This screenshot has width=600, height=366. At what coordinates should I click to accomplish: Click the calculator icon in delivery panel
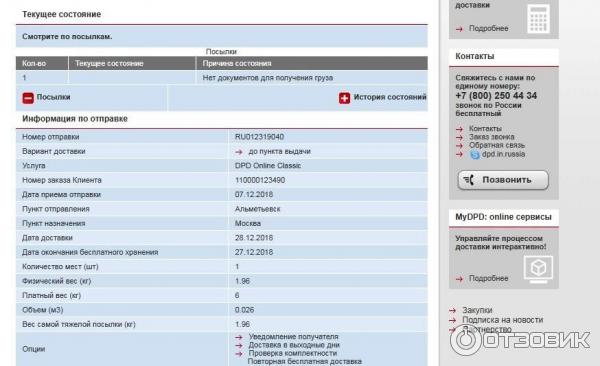pos(538,19)
